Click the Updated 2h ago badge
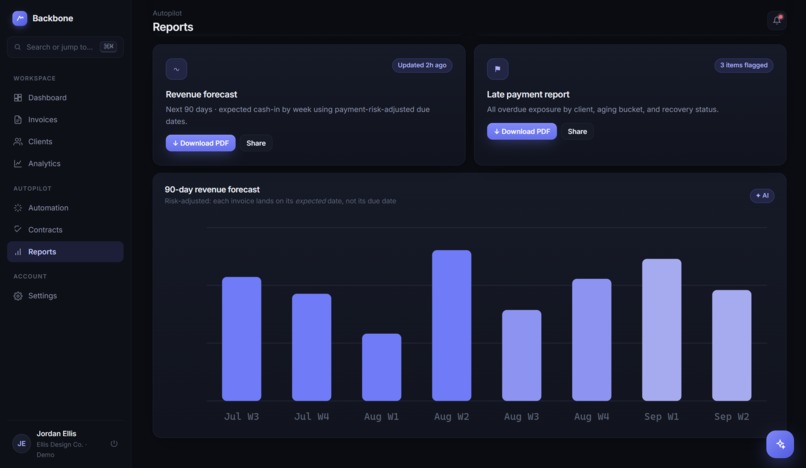The width and height of the screenshot is (806, 468). [422, 65]
